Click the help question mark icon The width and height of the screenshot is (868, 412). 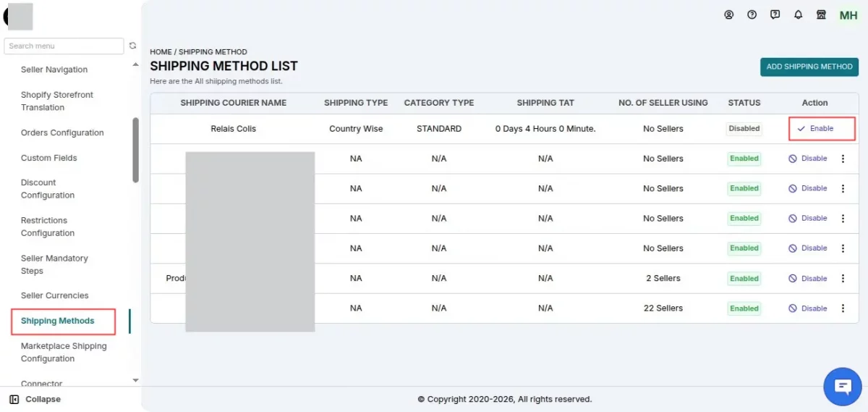tap(752, 14)
